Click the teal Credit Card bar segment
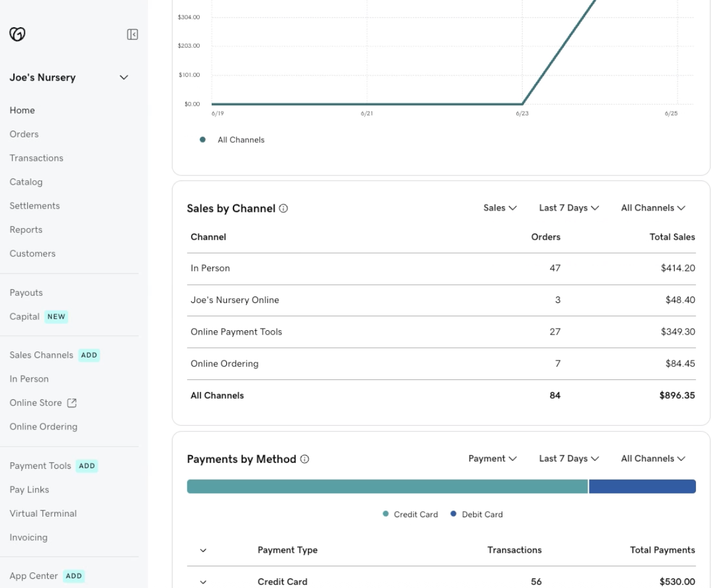This screenshot has height=588, width=711. point(387,486)
